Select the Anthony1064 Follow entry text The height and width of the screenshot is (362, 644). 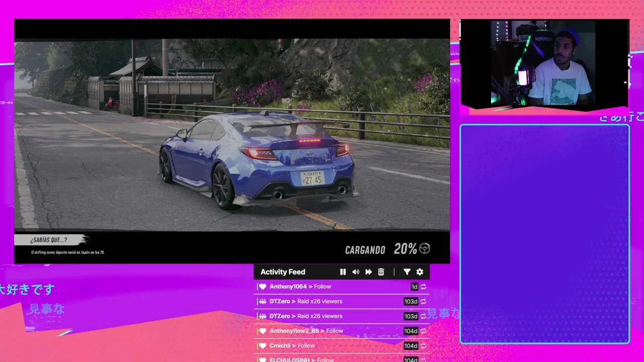pyautogui.click(x=300, y=287)
